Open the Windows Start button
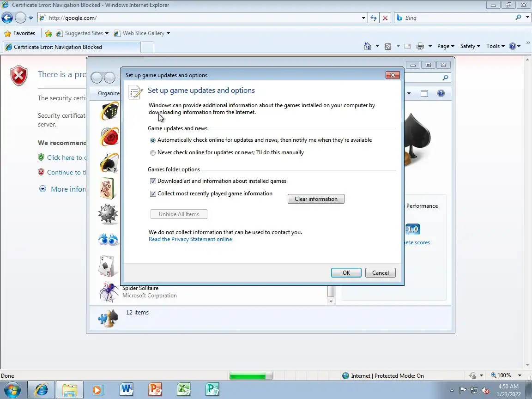532x399 pixels. (12, 390)
